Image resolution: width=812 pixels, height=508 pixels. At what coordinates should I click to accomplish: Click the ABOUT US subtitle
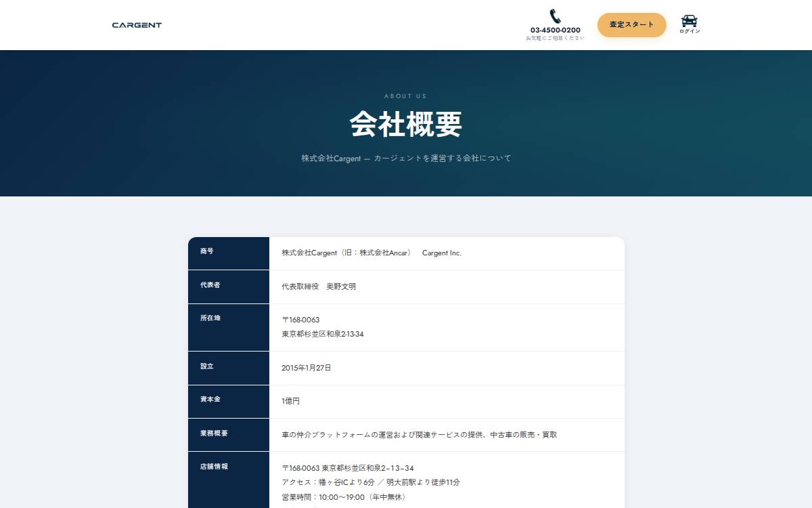[x=405, y=96]
